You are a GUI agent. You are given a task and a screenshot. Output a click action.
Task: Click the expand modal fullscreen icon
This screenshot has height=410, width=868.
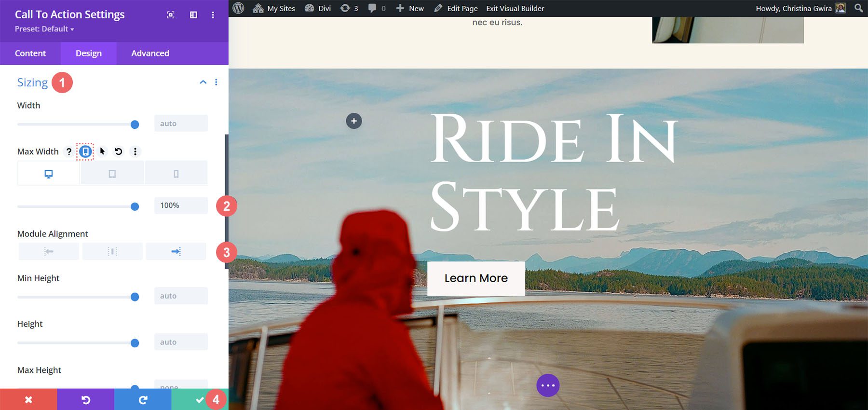click(171, 15)
